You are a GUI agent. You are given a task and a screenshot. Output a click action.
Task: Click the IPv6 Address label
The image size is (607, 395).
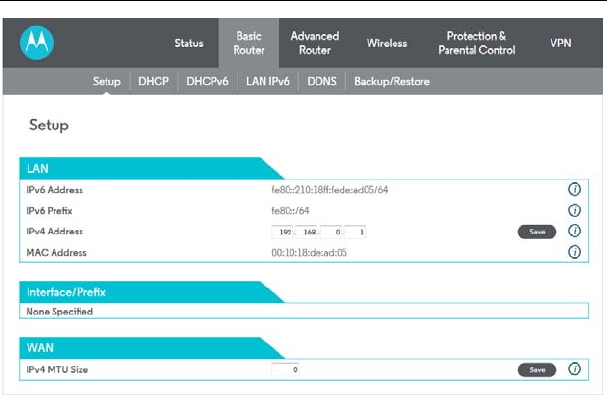pyautogui.click(x=55, y=190)
